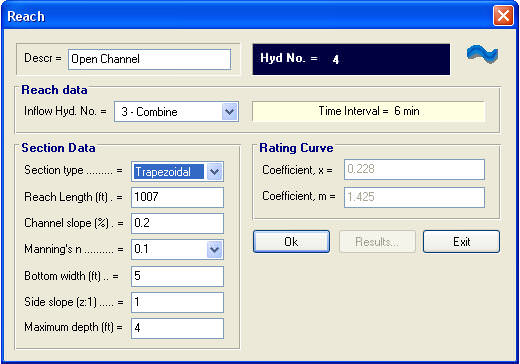
Task: Click the disabled Results button
Action: [377, 242]
